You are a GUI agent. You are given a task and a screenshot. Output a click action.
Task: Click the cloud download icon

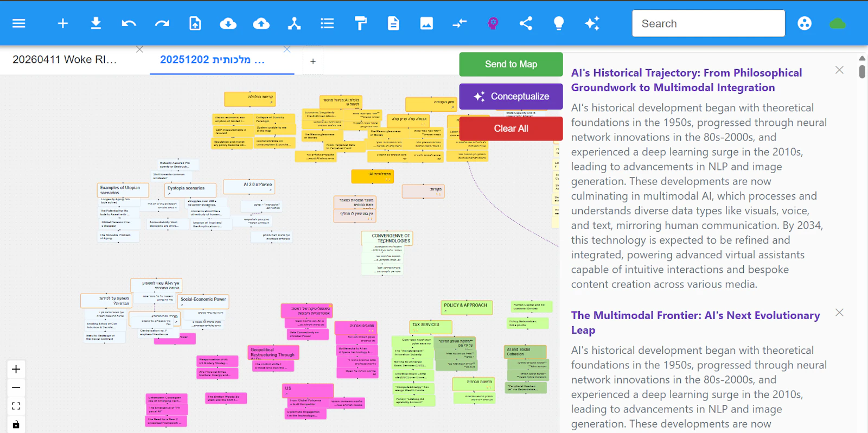click(x=228, y=23)
